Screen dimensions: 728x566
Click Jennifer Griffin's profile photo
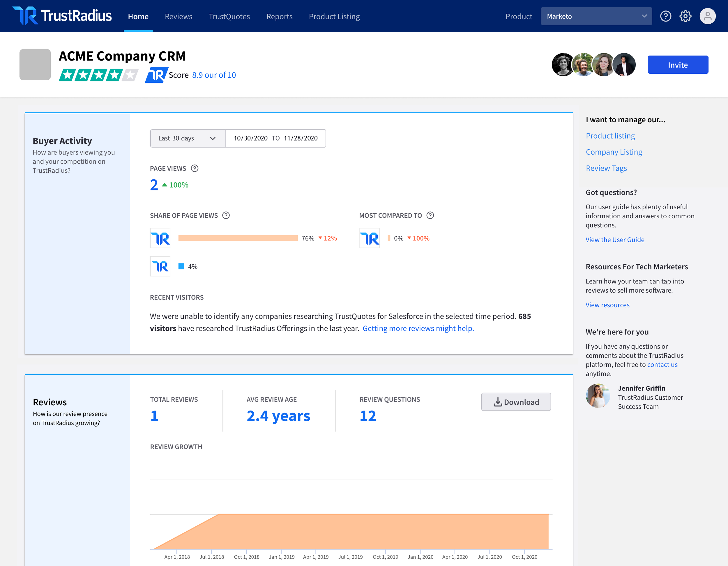(x=598, y=396)
